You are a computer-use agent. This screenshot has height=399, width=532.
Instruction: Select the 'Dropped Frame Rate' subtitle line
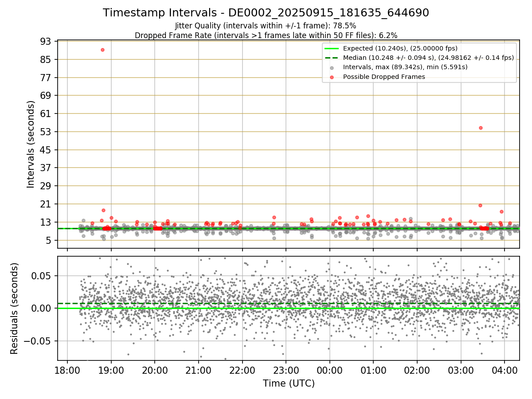pos(266,35)
